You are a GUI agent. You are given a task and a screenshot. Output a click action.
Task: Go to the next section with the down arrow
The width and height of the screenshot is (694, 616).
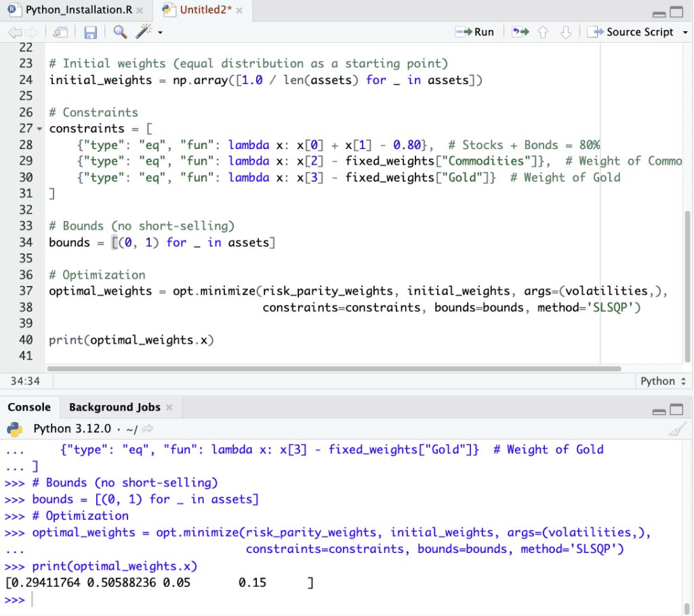[x=566, y=32]
